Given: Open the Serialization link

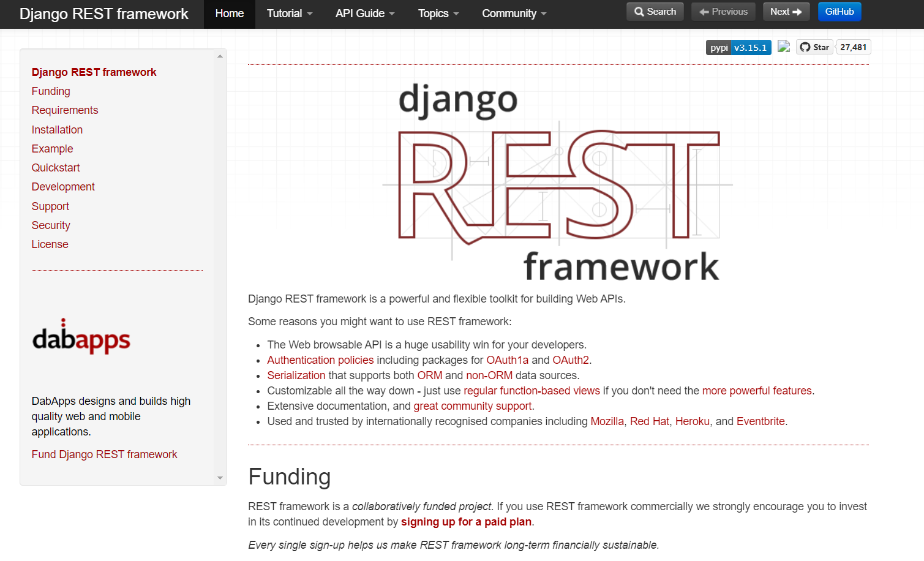Looking at the screenshot, I should tap(296, 375).
